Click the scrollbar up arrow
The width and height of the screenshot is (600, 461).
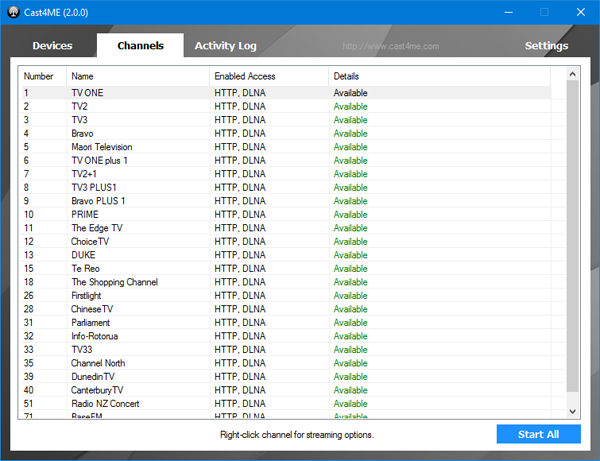(572, 74)
